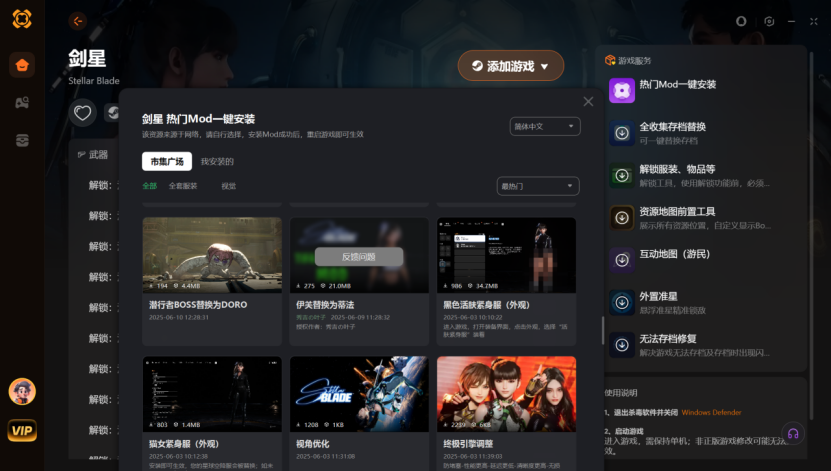Image resolution: width=831 pixels, height=471 pixels.
Task: Switch to the 我安装的 tab
Action: click(217, 161)
